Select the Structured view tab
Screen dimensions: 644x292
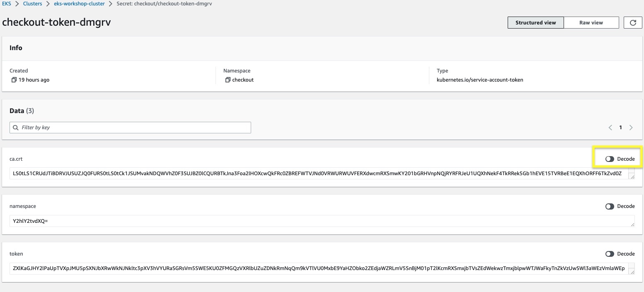point(535,23)
